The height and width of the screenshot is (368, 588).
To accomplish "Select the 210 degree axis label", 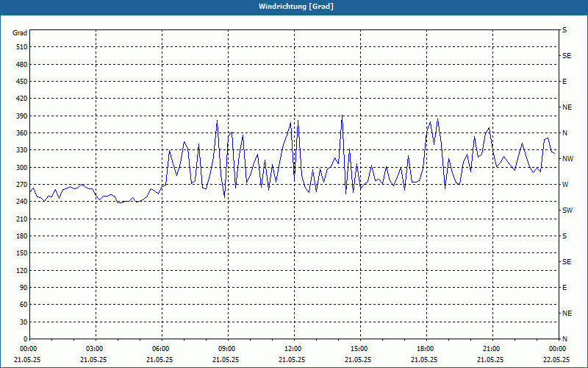I will click(22, 219).
